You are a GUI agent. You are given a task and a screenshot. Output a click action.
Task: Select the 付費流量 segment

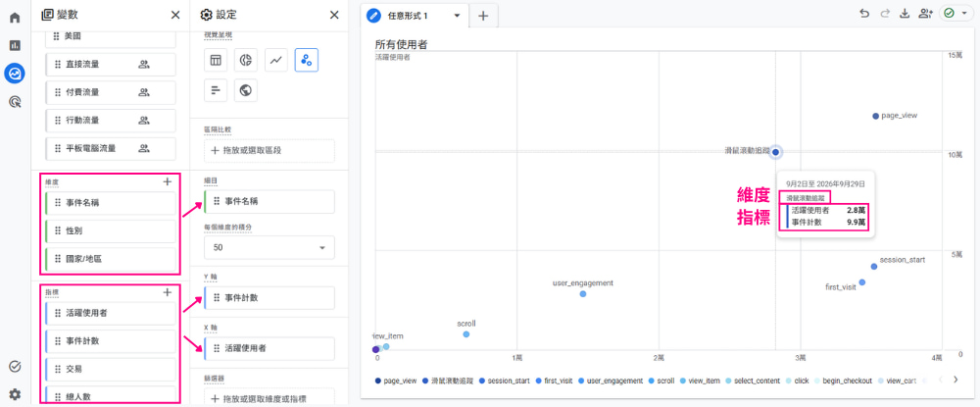pyautogui.click(x=111, y=92)
